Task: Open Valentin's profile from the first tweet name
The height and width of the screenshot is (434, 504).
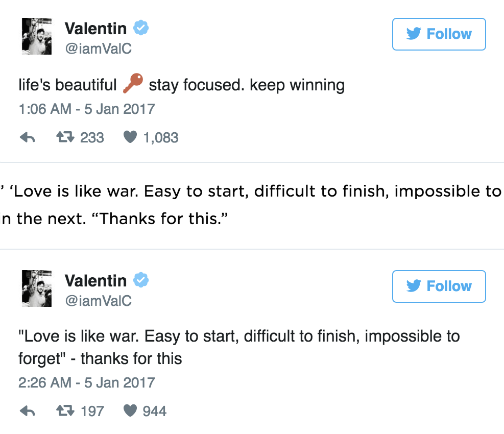Action: (x=95, y=28)
